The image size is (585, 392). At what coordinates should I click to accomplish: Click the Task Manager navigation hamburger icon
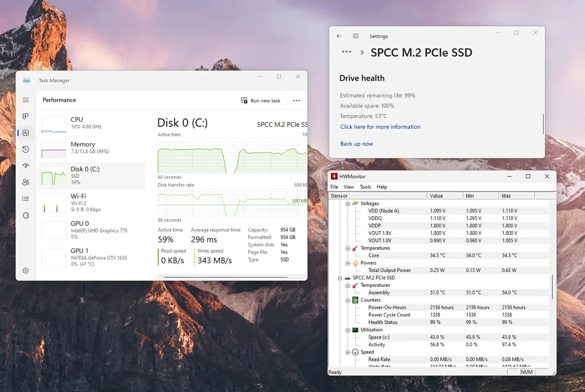(25, 100)
